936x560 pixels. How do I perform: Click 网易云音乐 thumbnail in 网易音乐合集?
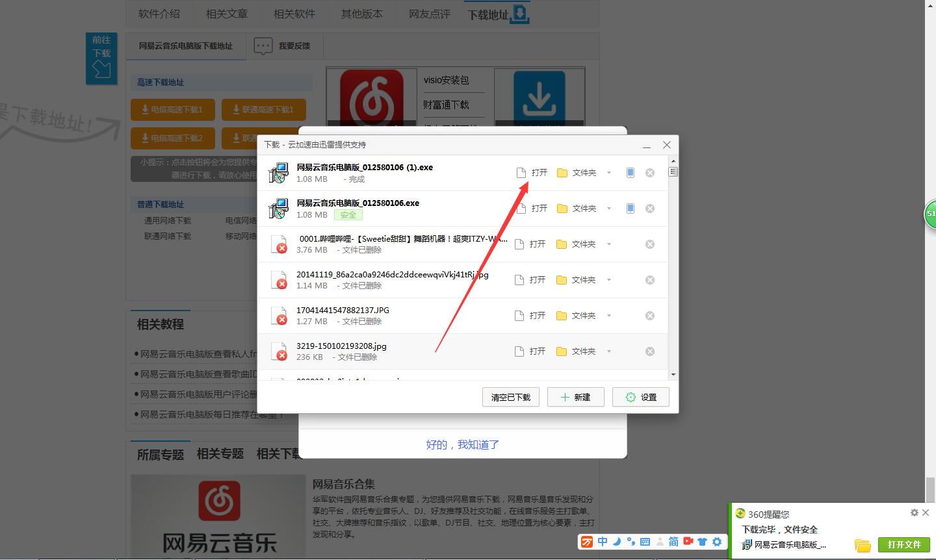[218, 516]
